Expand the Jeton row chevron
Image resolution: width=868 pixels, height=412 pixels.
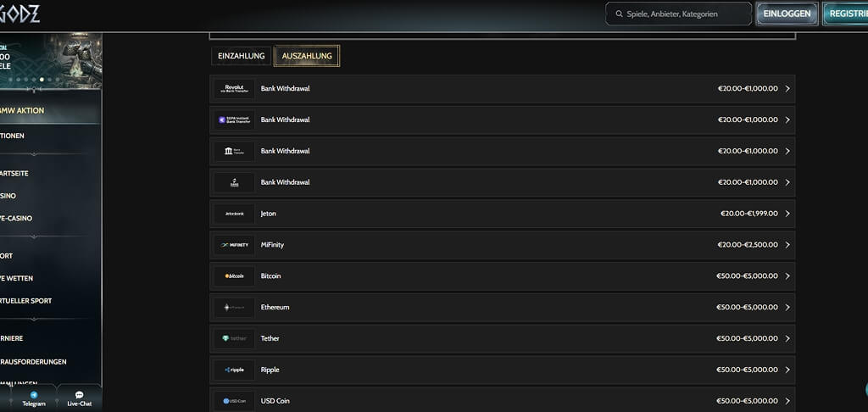[x=787, y=214]
